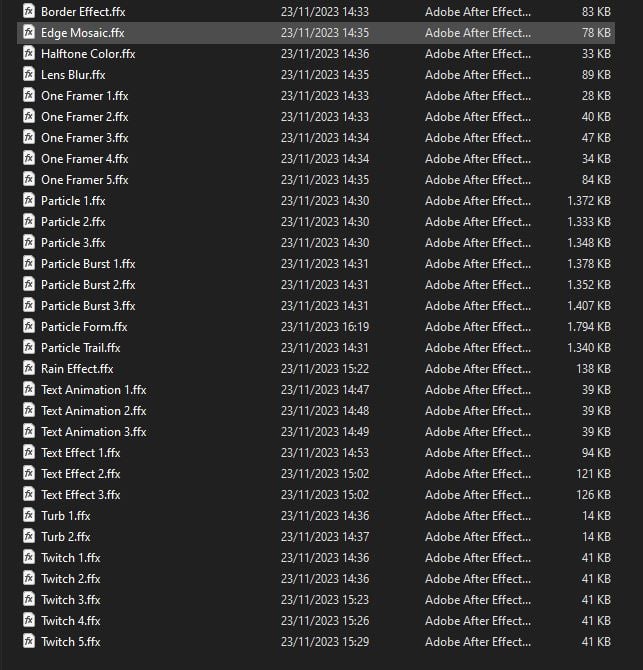Click the 138 KB size of Rain Effect

point(593,369)
